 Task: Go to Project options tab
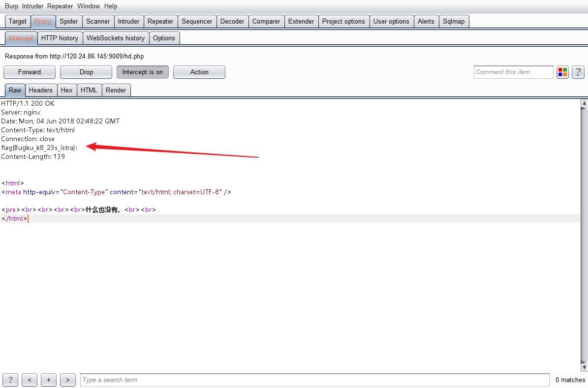[343, 21]
